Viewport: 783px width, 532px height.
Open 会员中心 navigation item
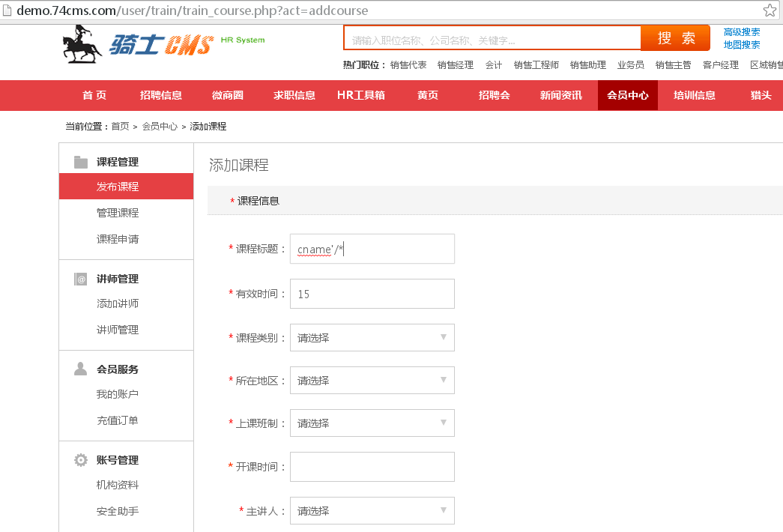pos(628,95)
